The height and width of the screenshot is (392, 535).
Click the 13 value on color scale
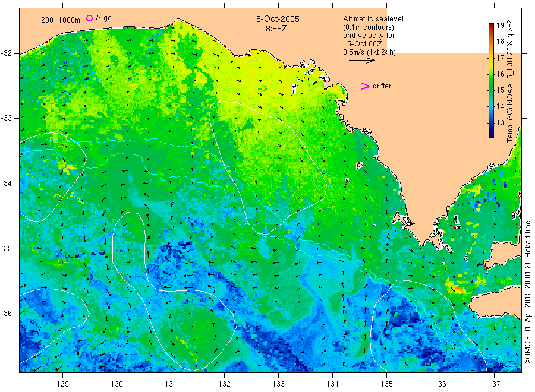coord(500,122)
